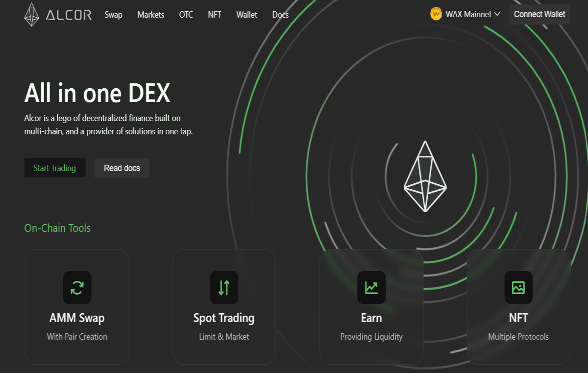Click the 'All in one DEX' heading
This screenshot has width=588, height=373.
pos(97,93)
